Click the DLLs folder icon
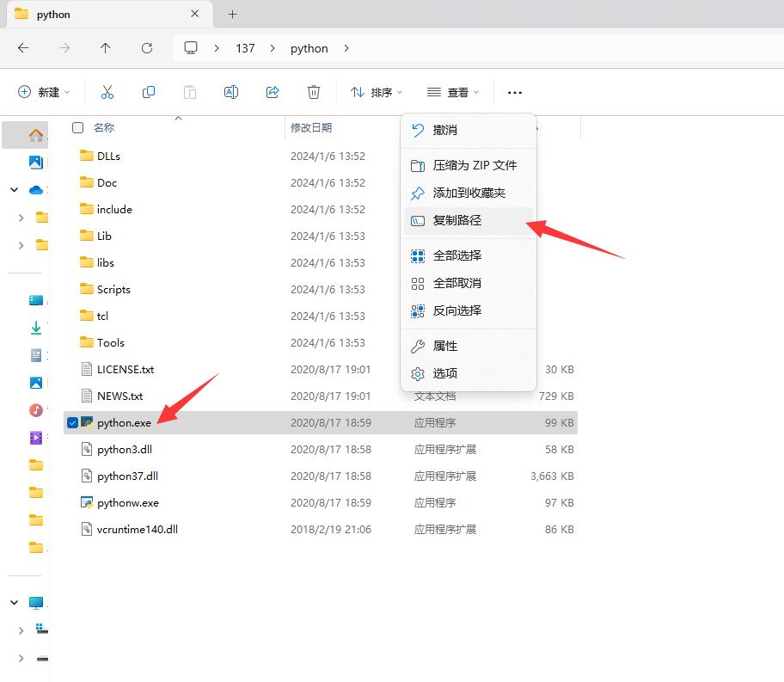The image size is (784, 682). (x=87, y=156)
